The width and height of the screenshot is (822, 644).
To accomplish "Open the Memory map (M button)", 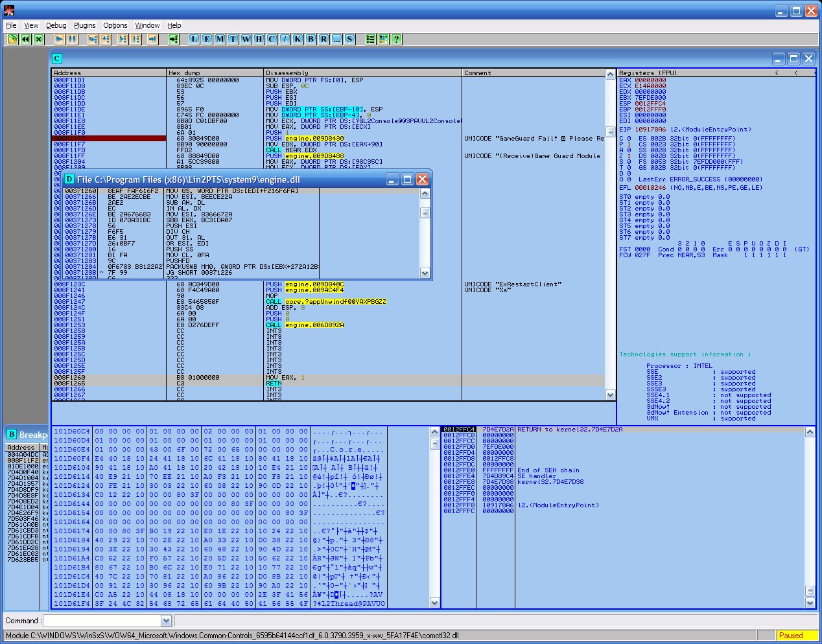I will pyautogui.click(x=220, y=39).
